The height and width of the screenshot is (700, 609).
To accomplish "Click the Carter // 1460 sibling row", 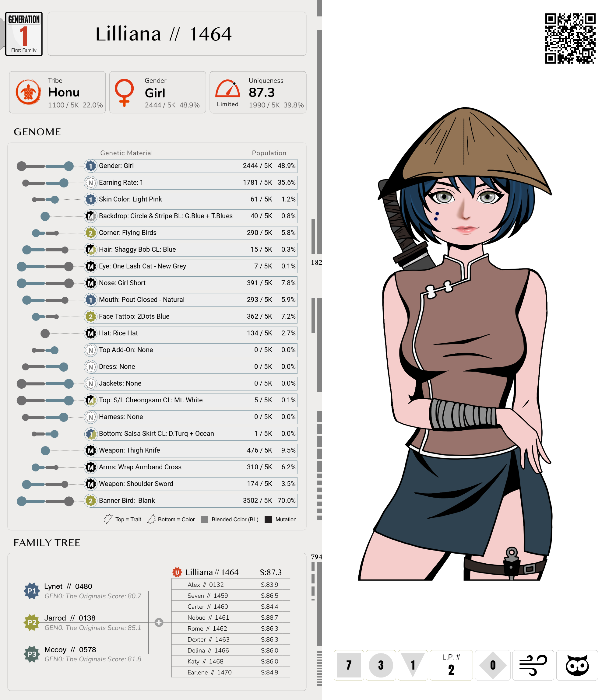I will coord(231,607).
